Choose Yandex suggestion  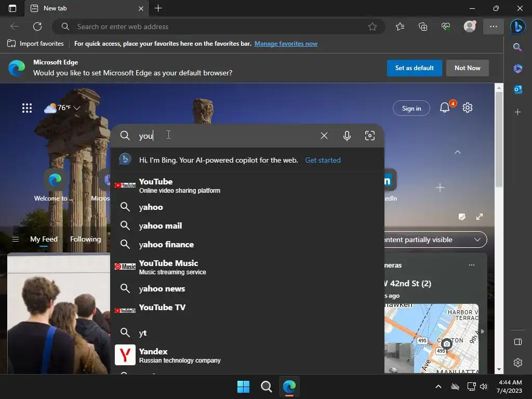(x=247, y=355)
